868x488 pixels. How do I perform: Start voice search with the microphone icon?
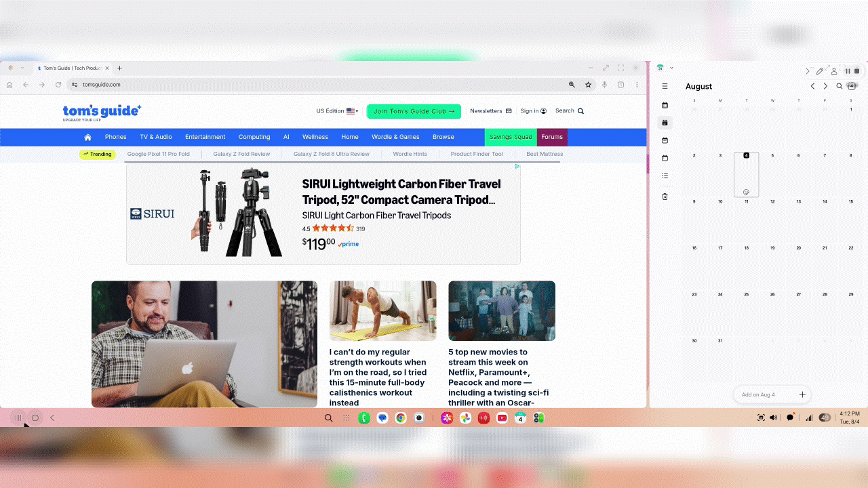tap(604, 85)
